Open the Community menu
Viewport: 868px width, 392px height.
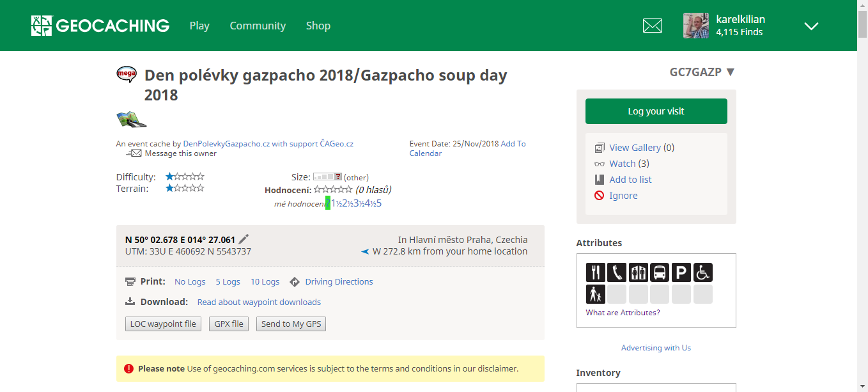coord(258,26)
